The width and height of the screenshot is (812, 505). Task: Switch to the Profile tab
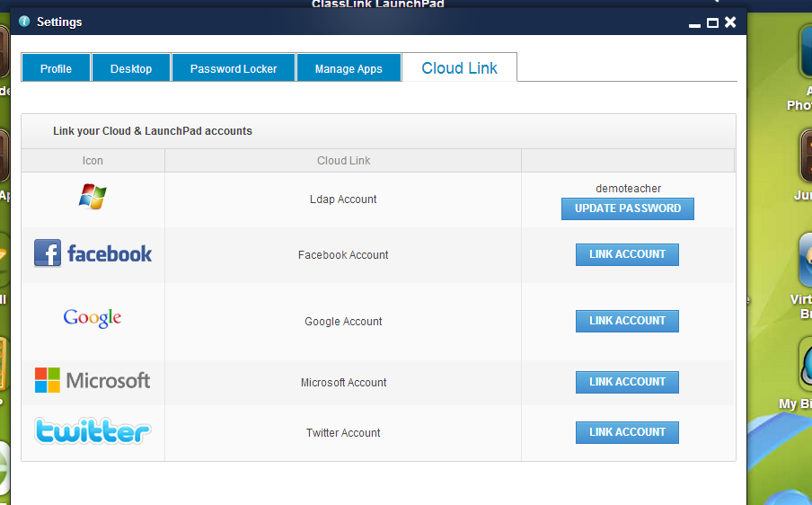56,68
